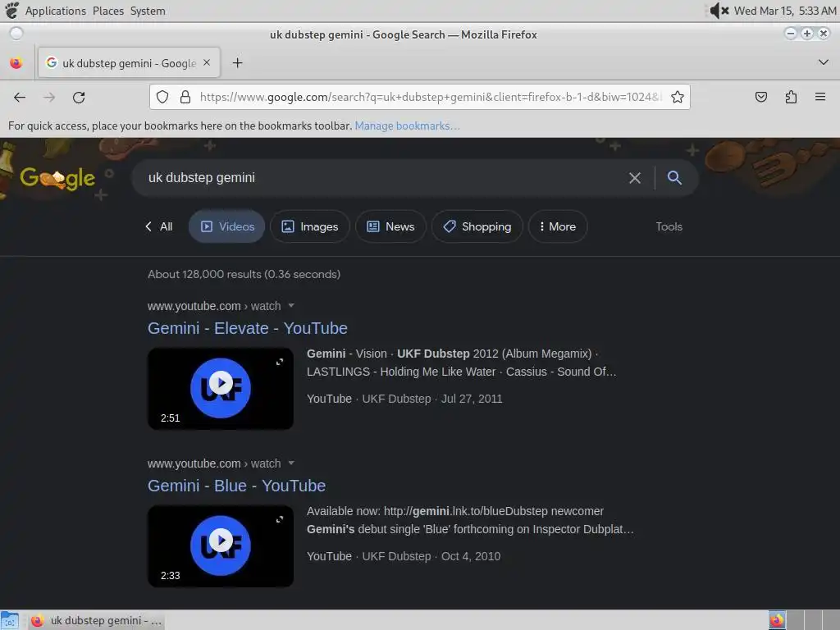840x630 pixels.
Task: View site security padlock info
Action: (x=185, y=97)
